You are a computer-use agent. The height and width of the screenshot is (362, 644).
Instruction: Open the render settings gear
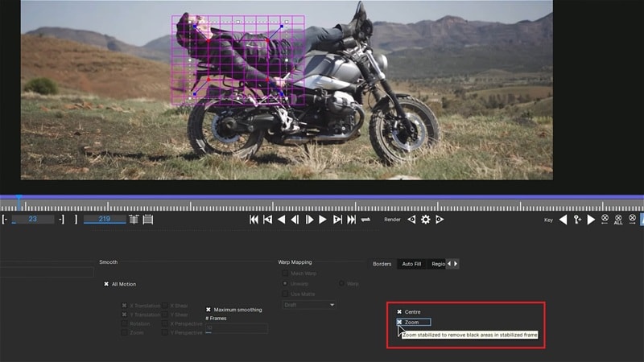pyautogui.click(x=426, y=220)
